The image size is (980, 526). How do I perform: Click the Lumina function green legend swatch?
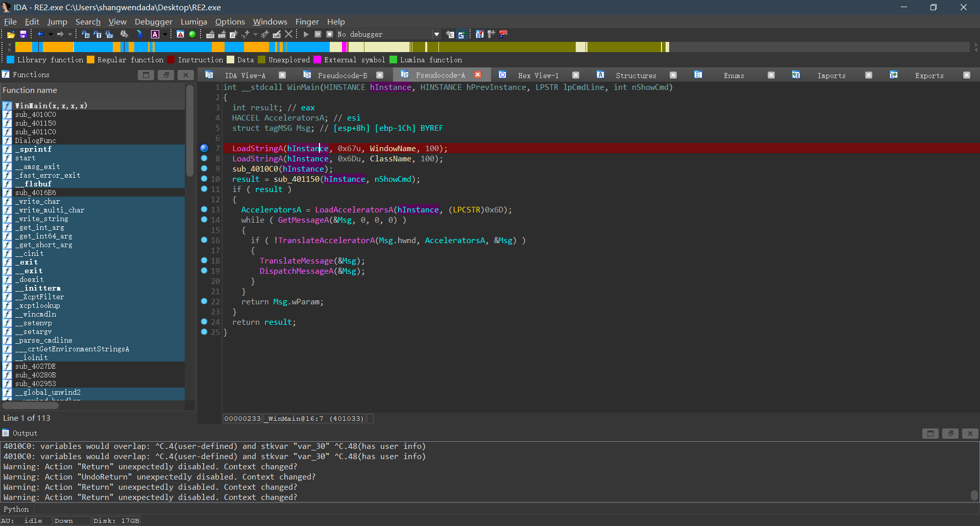(393, 60)
